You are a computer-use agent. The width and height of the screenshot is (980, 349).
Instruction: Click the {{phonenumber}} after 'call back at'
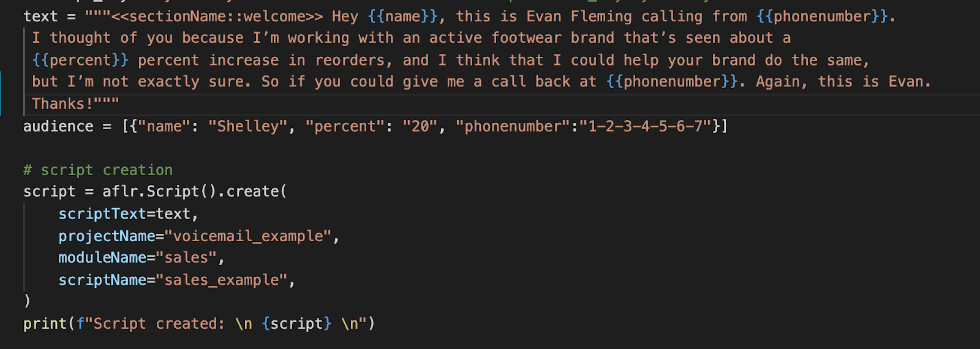pyautogui.click(x=672, y=82)
